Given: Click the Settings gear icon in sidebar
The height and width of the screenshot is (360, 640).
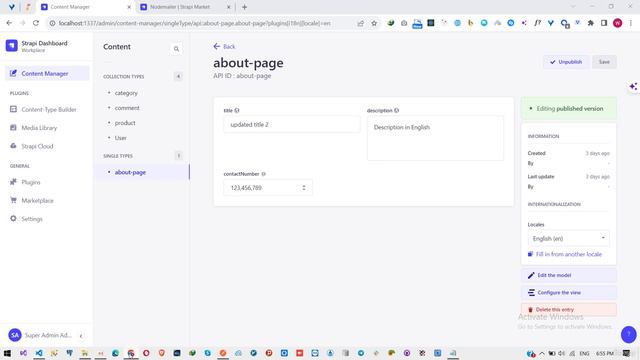Looking at the screenshot, I should tap(13, 218).
